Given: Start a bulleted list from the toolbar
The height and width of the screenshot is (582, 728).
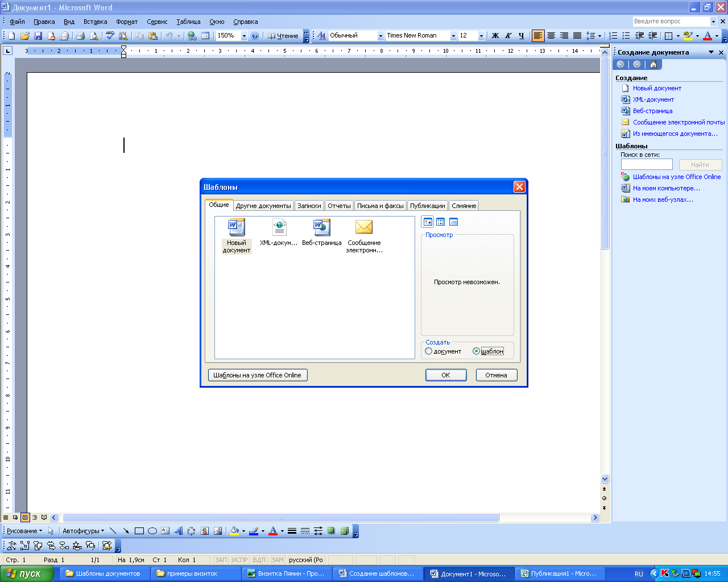Looking at the screenshot, I should (x=626, y=36).
